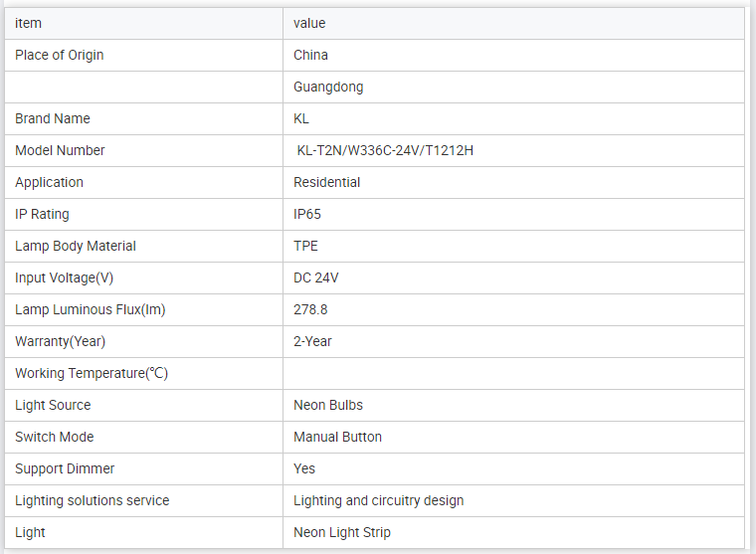Click the luminous flux value '278.8'

point(310,309)
